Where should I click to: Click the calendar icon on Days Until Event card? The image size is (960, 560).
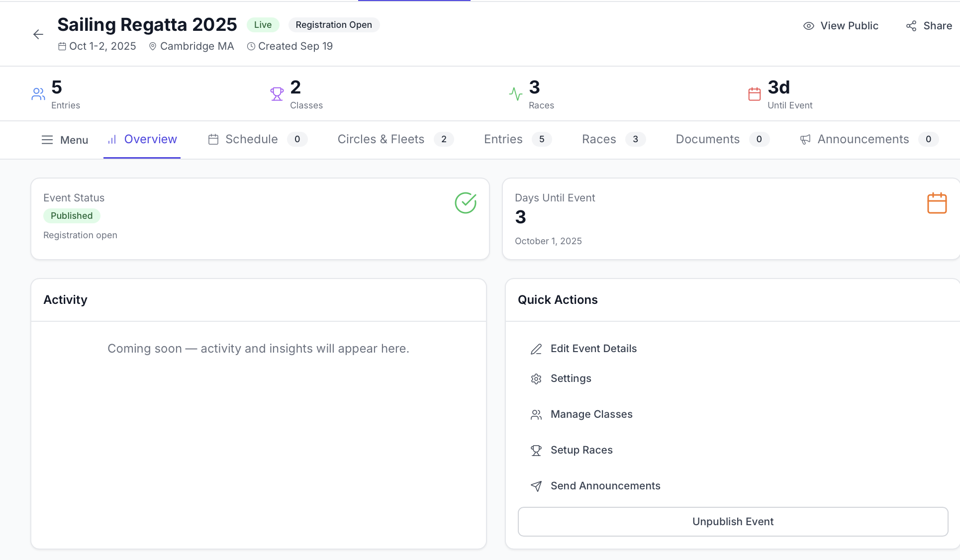tap(937, 203)
